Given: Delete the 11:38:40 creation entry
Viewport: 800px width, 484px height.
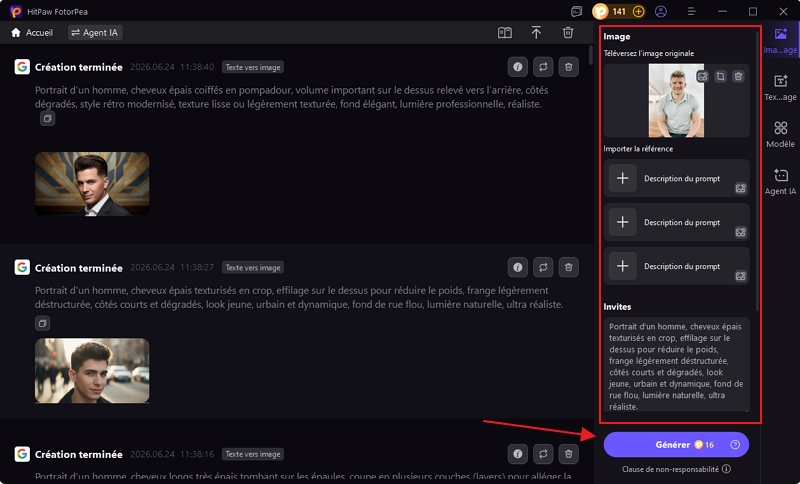Looking at the screenshot, I should pyautogui.click(x=568, y=67).
